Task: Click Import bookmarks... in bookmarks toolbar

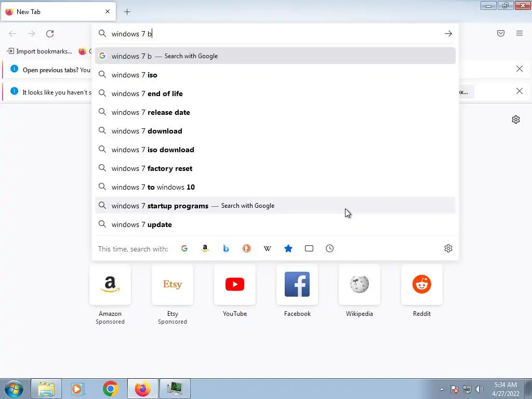Action: [x=39, y=51]
